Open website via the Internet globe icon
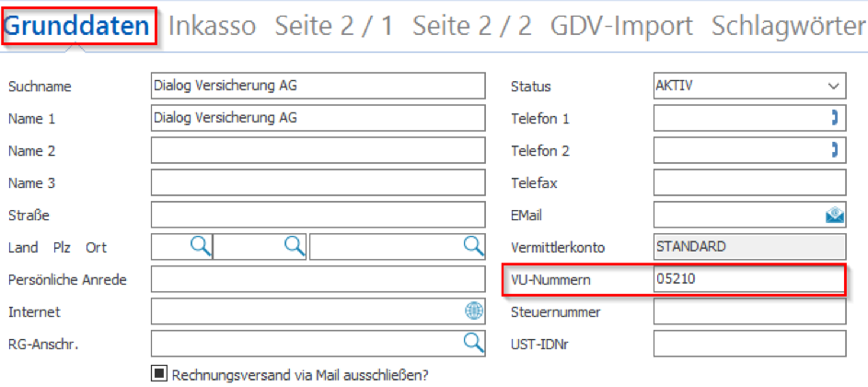Screen dimensions: 868x387 point(473,311)
